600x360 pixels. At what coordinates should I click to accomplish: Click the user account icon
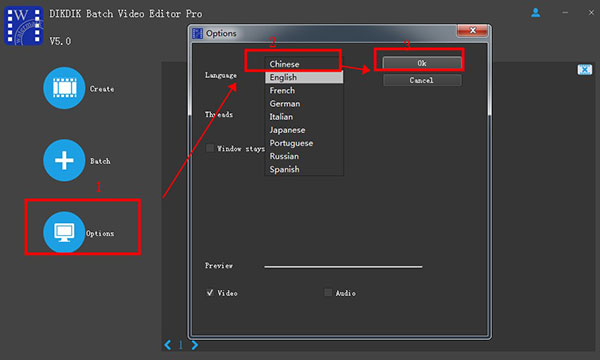tap(536, 13)
